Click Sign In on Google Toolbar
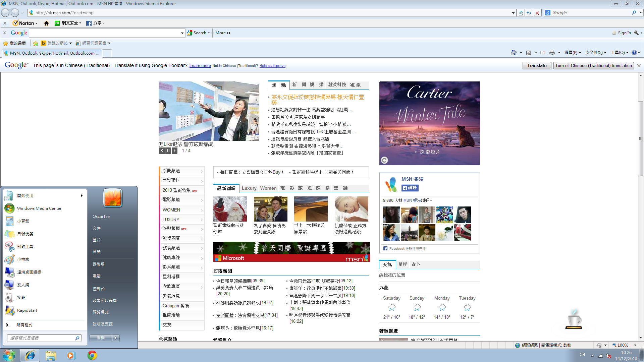Screen dimensions: 644x362 (624, 33)
